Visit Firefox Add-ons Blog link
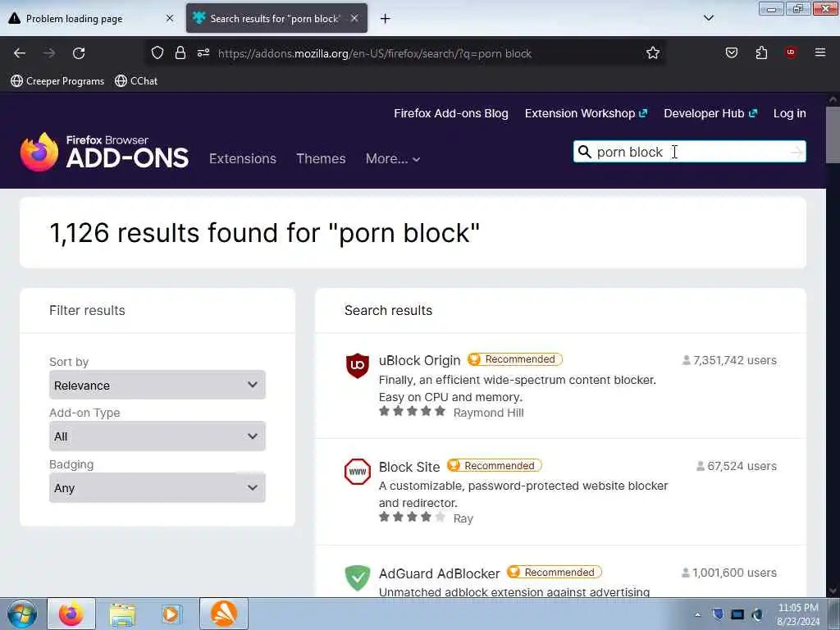This screenshot has height=630, width=840. (x=451, y=113)
